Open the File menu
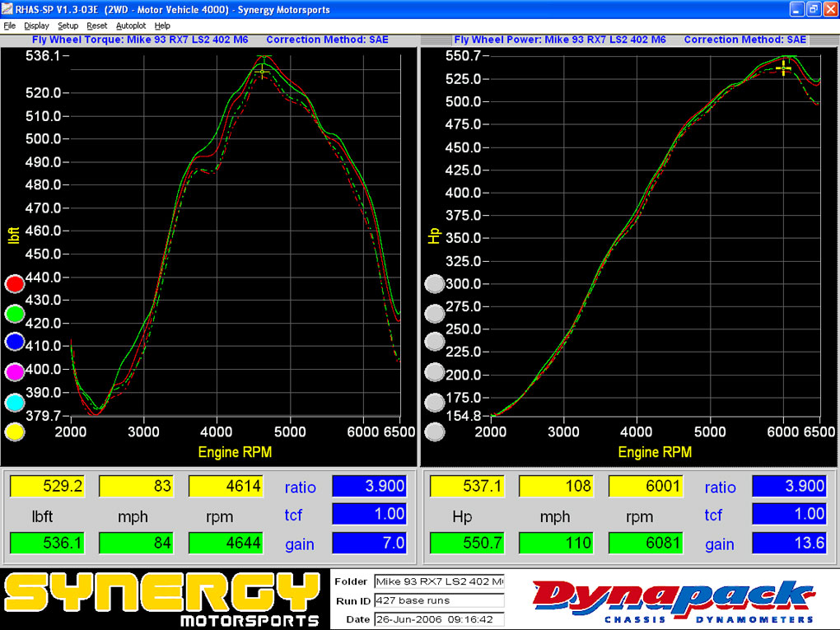This screenshot has width=840, height=630. coord(10,26)
